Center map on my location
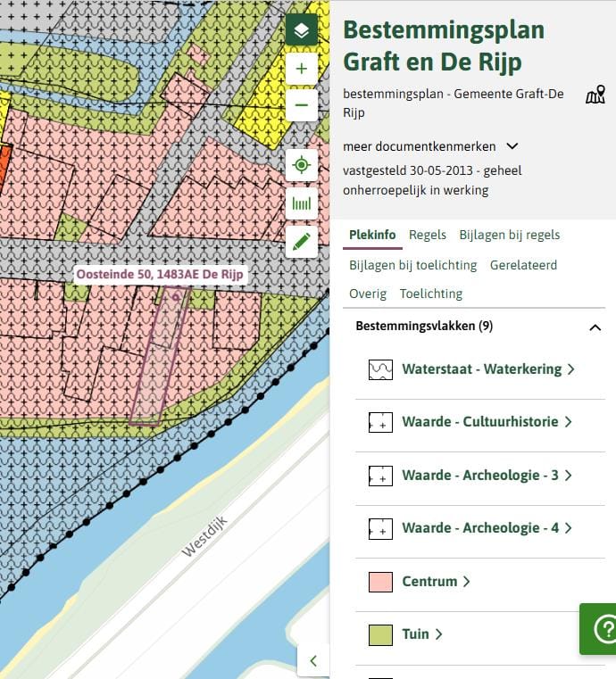This screenshot has width=616, height=679. 302,165
